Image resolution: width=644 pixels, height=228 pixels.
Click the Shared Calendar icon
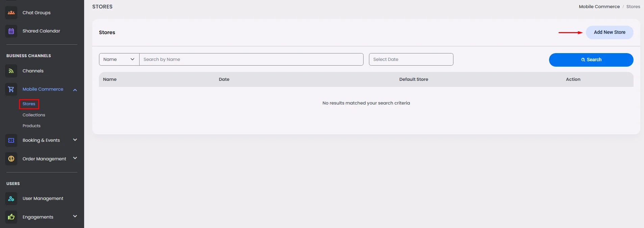[x=11, y=31]
